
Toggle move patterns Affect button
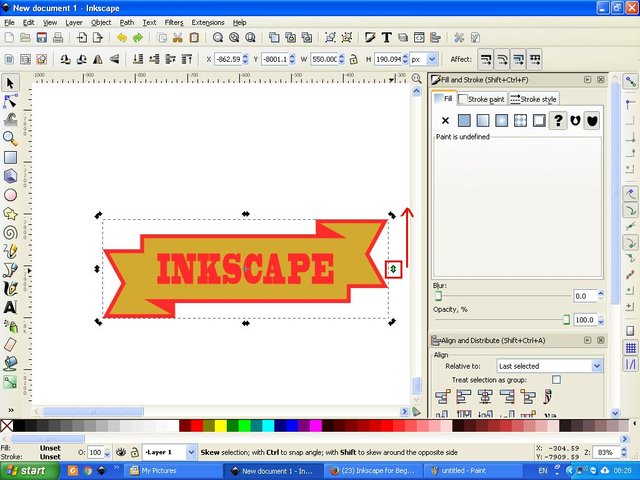tap(535, 60)
